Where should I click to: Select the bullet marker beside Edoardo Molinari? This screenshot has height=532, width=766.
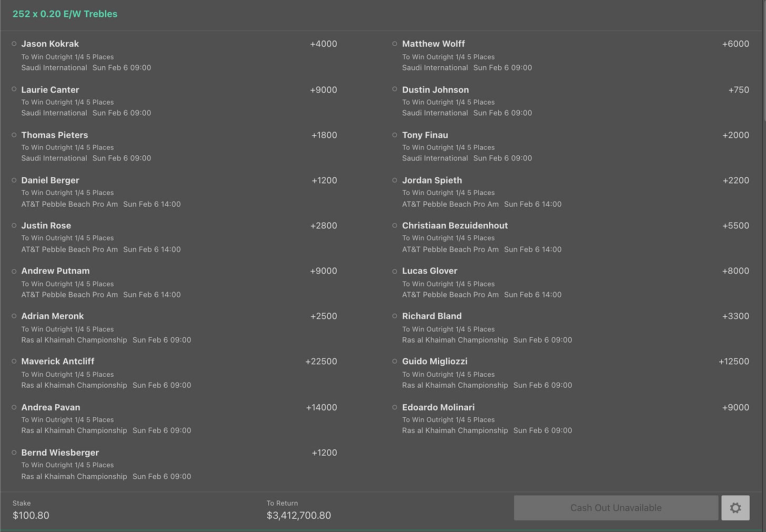[395, 407]
